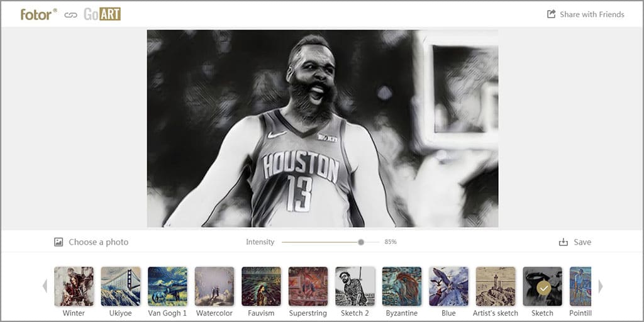
Task: Choose the Watercolor style thumbnail
Action: (x=214, y=287)
